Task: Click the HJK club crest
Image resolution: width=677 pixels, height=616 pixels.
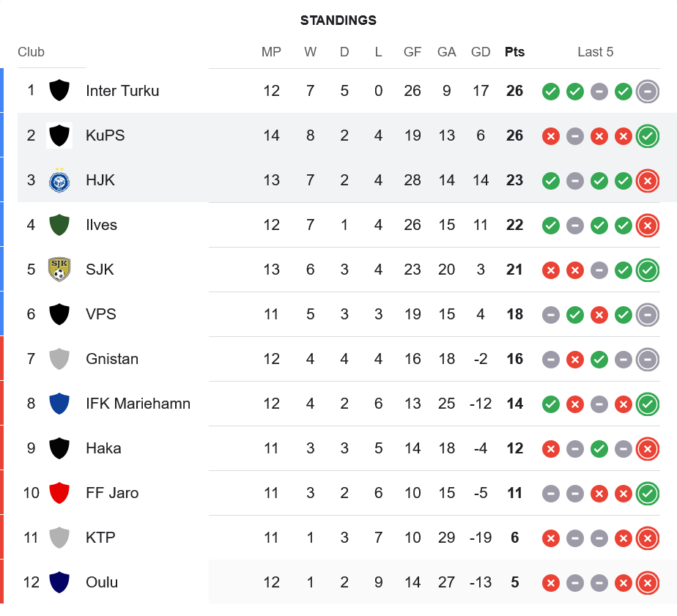Action: (x=59, y=180)
